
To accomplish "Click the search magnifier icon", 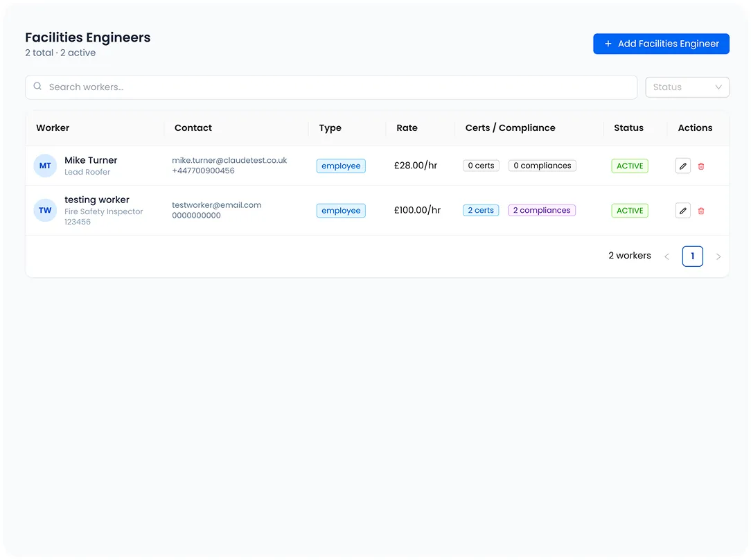I will point(37,86).
